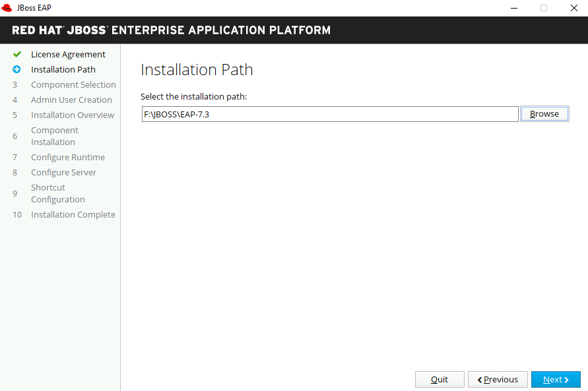Select Configure Server step

click(64, 172)
